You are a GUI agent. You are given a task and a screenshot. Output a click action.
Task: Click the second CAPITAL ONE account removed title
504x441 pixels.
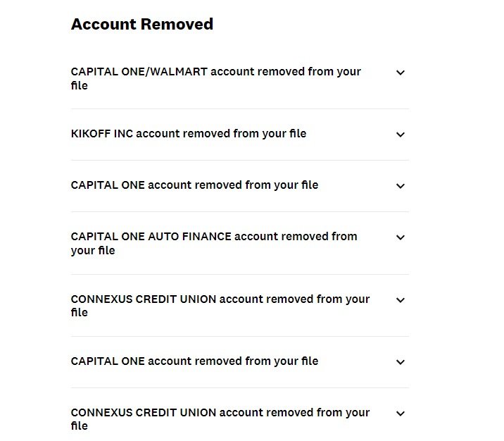(x=194, y=361)
